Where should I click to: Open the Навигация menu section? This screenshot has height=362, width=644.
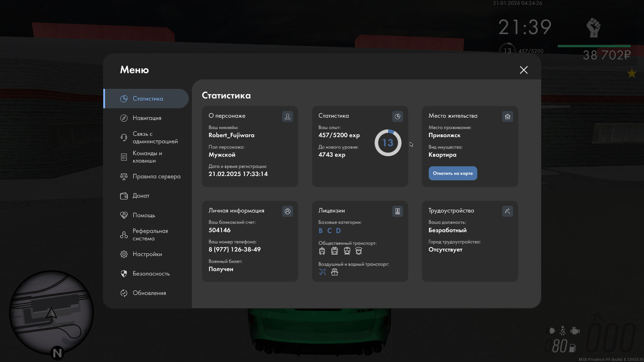pyautogui.click(x=147, y=118)
